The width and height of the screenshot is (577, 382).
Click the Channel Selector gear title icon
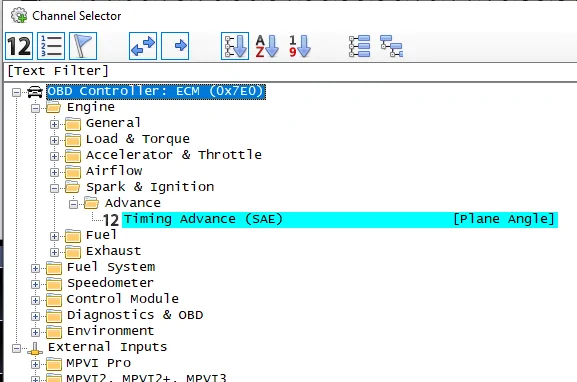click(19, 16)
